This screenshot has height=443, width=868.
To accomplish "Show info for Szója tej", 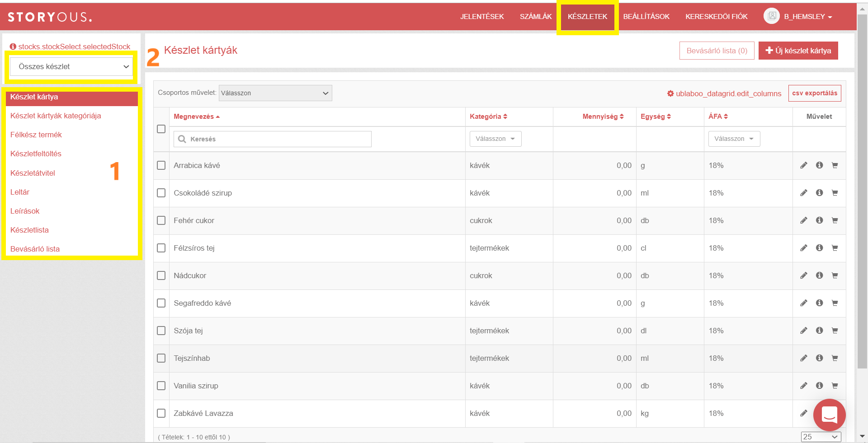I will (x=819, y=331).
